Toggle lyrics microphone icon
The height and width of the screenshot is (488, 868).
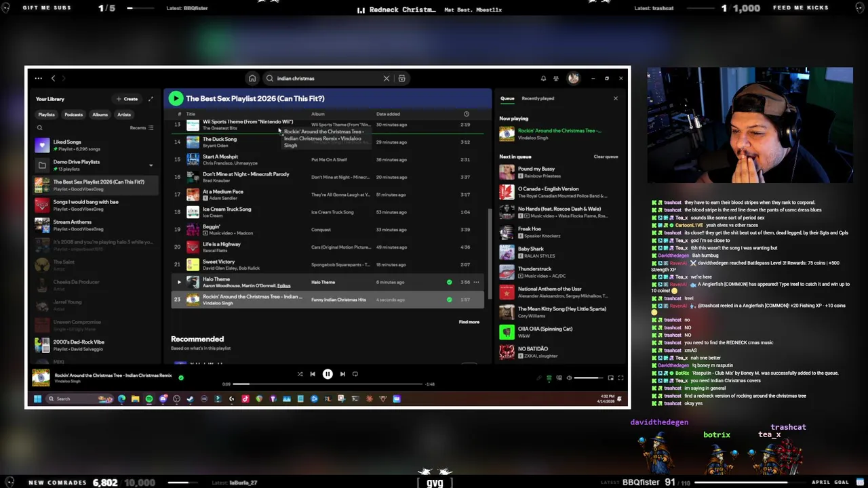(x=539, y=378)
